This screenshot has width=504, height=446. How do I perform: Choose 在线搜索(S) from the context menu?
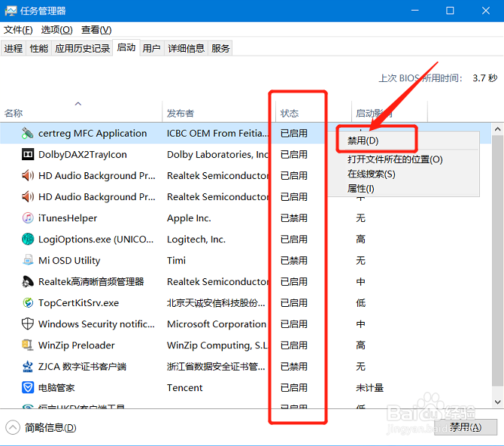tap(403, 174)
